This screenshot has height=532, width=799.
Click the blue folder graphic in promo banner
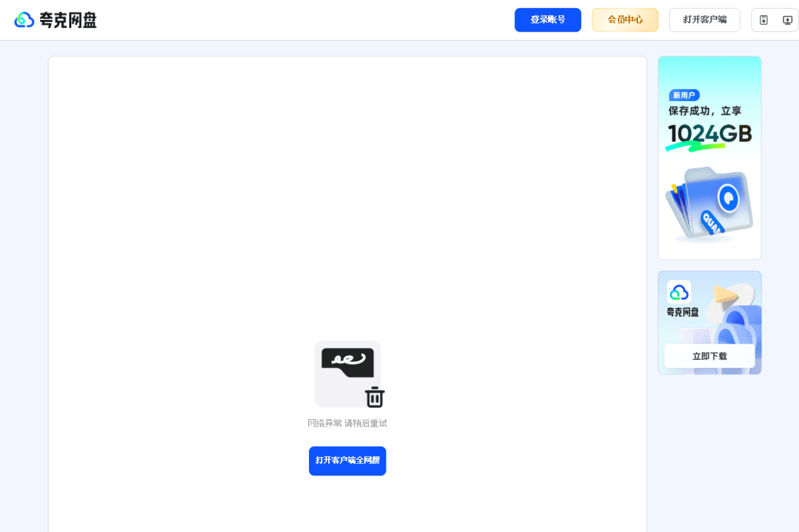[709, 203]
